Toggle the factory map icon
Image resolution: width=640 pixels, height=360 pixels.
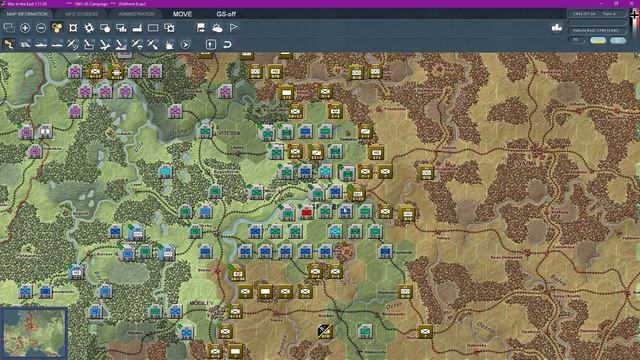(137, 28)
